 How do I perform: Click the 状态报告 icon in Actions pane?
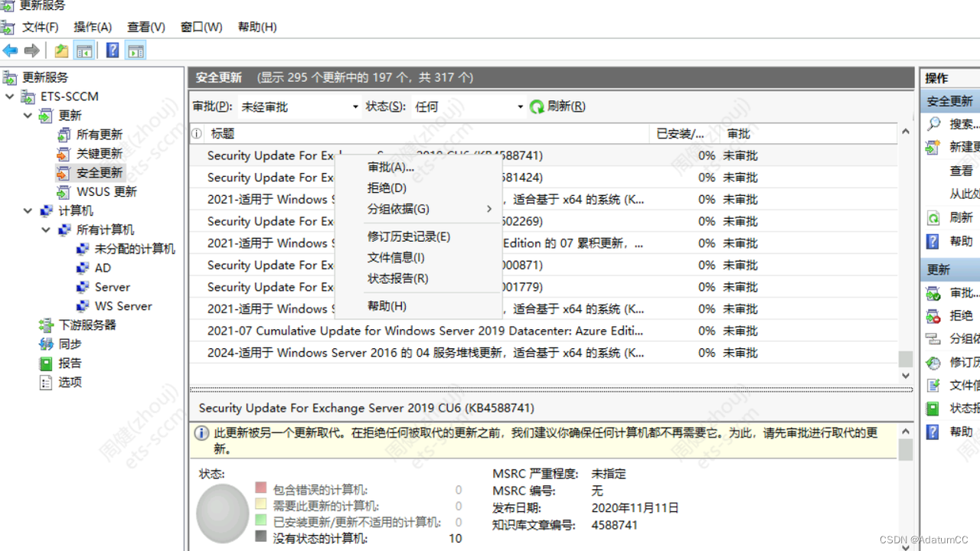933,408
